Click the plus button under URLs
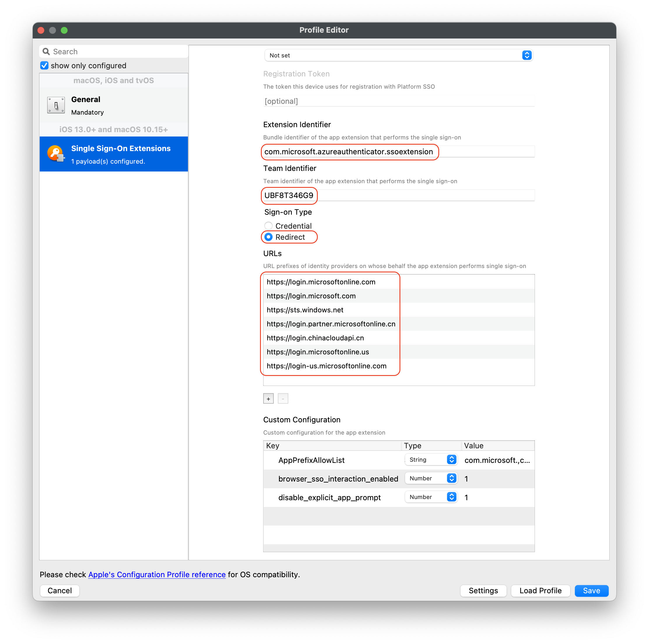649x644 pixels. tap(268, 398)
